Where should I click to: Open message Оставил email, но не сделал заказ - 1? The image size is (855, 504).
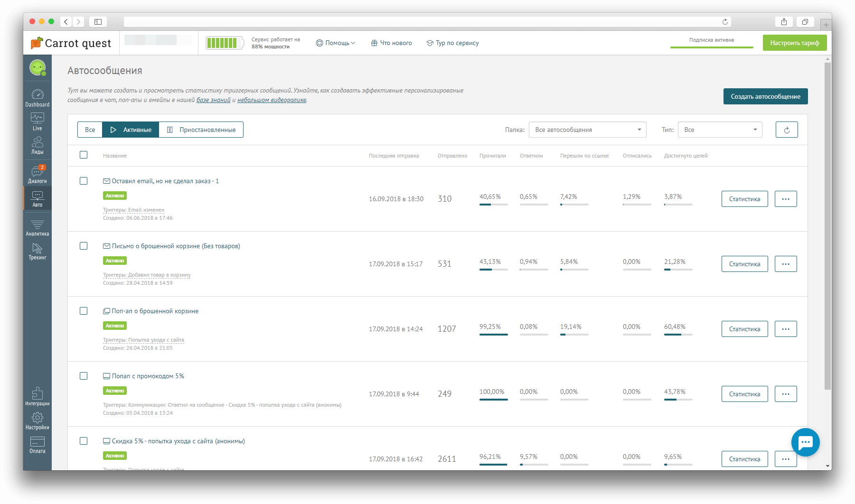(165, 181)
